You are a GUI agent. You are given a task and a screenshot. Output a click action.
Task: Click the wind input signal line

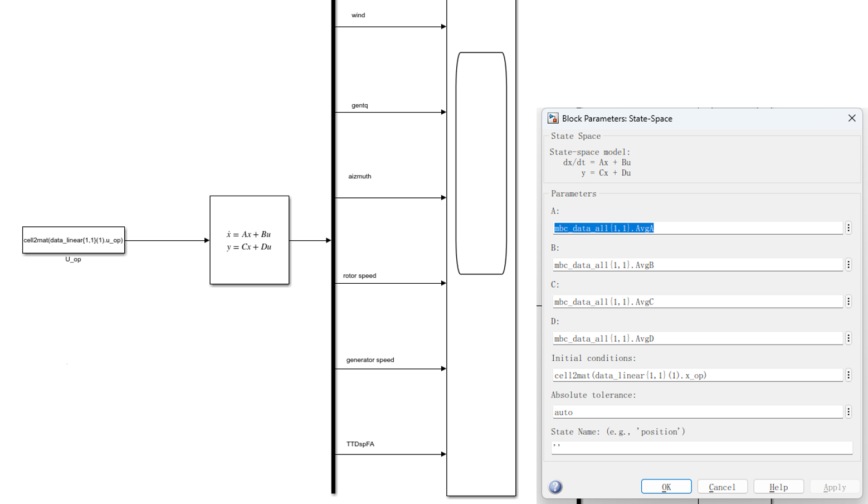[390, 26]
